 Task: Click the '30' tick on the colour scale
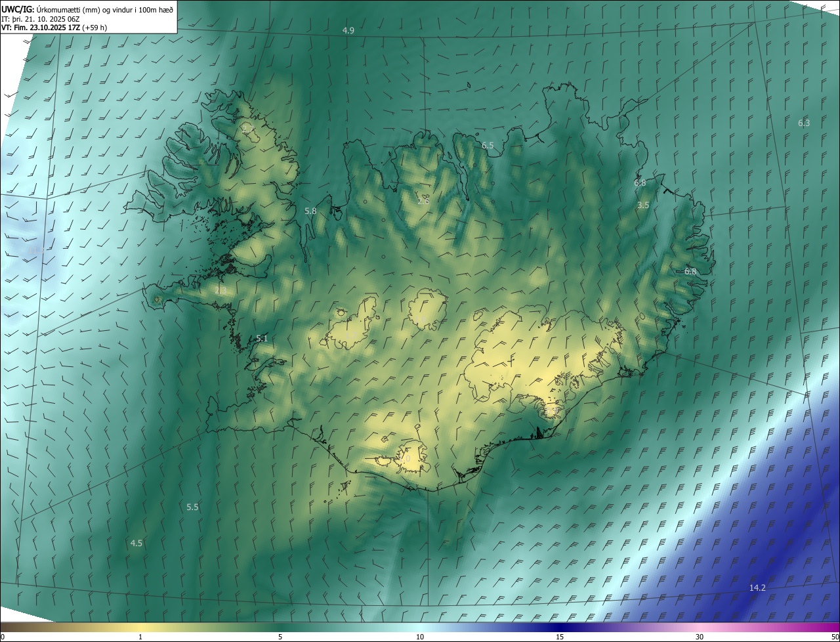(700, 637)
